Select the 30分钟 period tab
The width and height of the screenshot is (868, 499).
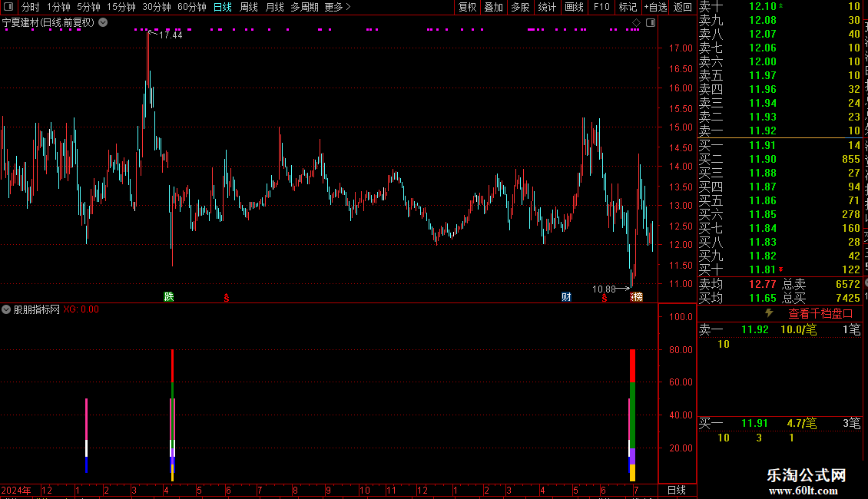click(157, 7)
